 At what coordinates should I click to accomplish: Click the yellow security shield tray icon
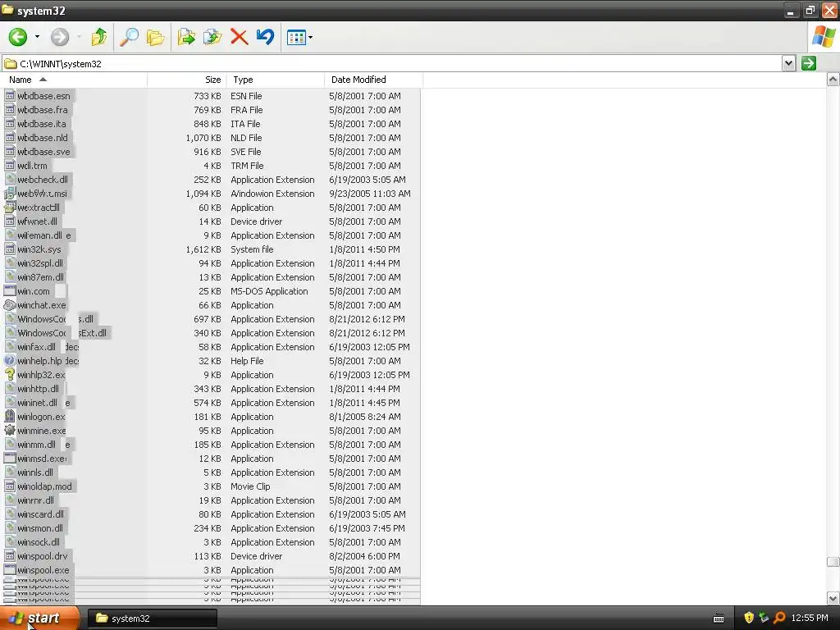749,619
